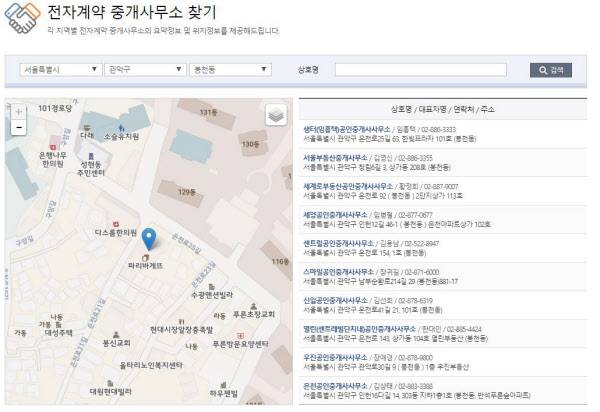Click the 검색 search button

551,70
